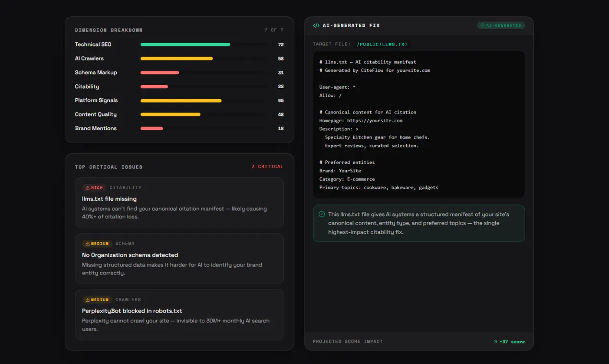Click the Citability progress bar
Image resolution: width=609 pixels, height=364 pixels.
[x=154, y=87]
